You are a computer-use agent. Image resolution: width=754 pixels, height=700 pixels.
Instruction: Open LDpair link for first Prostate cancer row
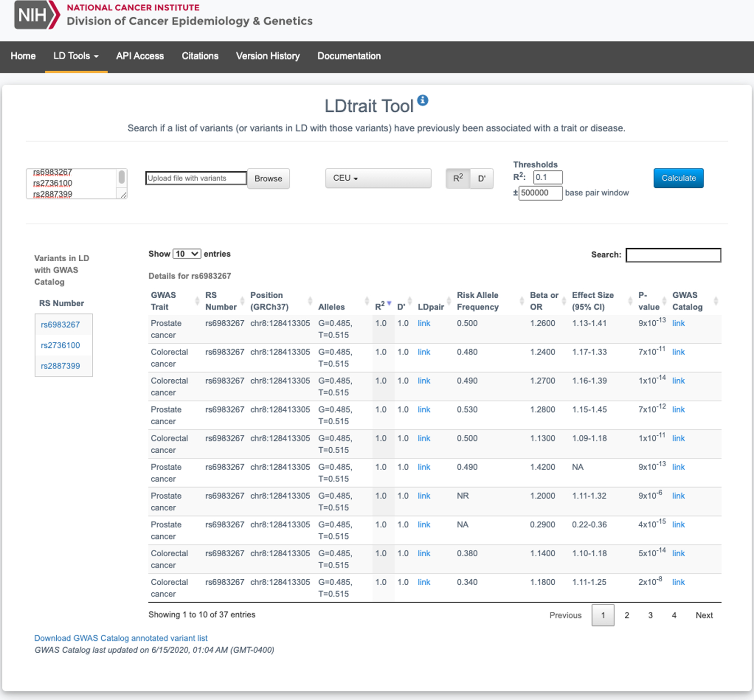coord(424,323)
